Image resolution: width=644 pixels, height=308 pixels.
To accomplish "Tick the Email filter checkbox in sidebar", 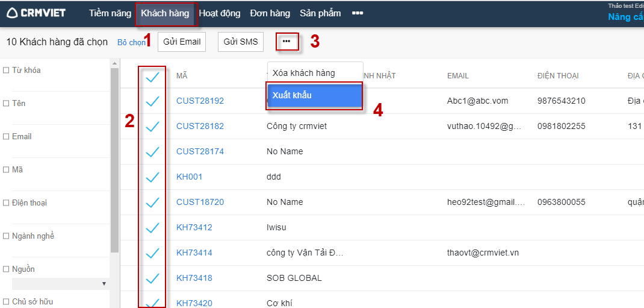I will [x=6, y=137].
